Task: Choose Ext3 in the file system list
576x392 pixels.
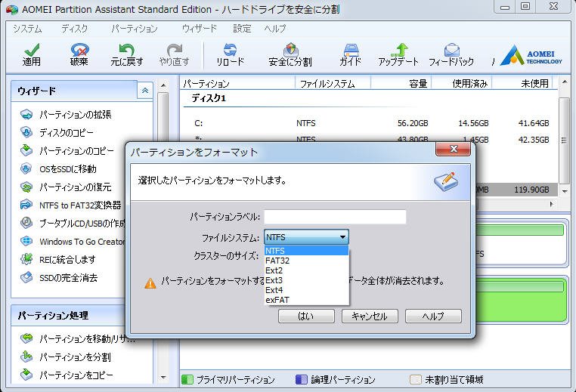Action: (x=306, y=280)
